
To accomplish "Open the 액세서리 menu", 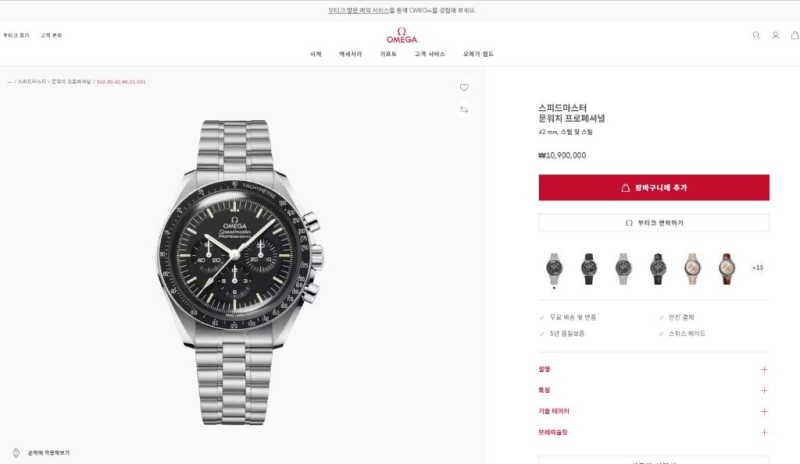I will tap(351, 54).
